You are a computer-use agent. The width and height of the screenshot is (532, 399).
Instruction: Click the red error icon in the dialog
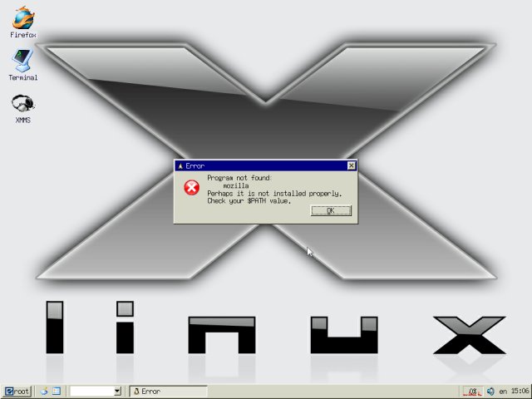click(192, 188)
